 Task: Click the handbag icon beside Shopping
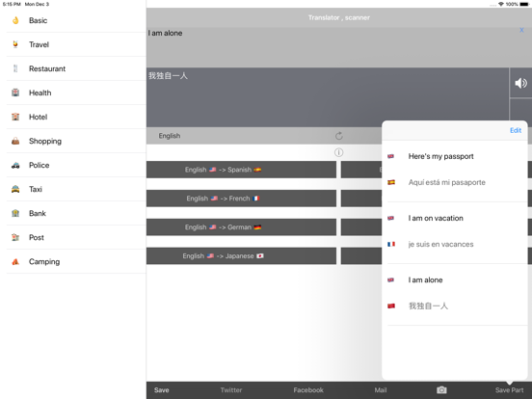coord(15,141)
